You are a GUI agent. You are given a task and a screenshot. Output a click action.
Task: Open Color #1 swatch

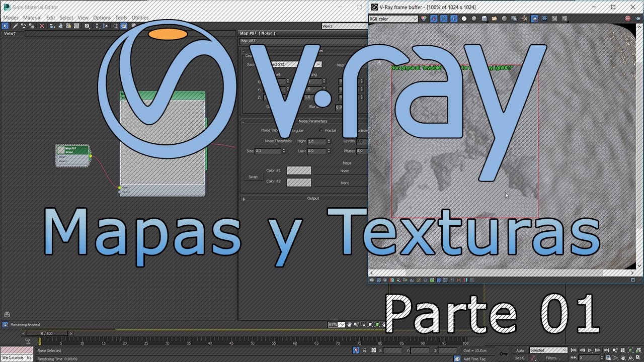pyautogui.click(x=299, y=171)
